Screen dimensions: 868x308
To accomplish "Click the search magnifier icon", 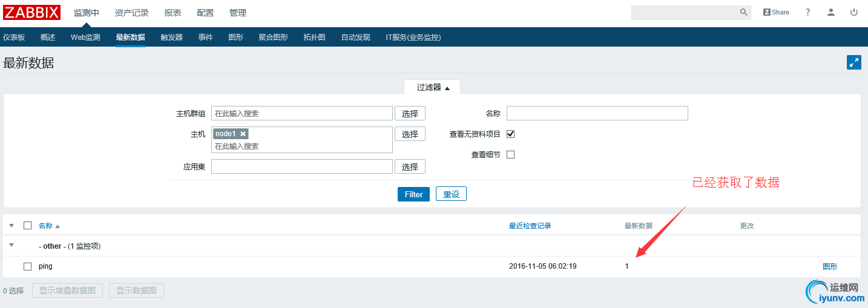I will tap(743, 12).
